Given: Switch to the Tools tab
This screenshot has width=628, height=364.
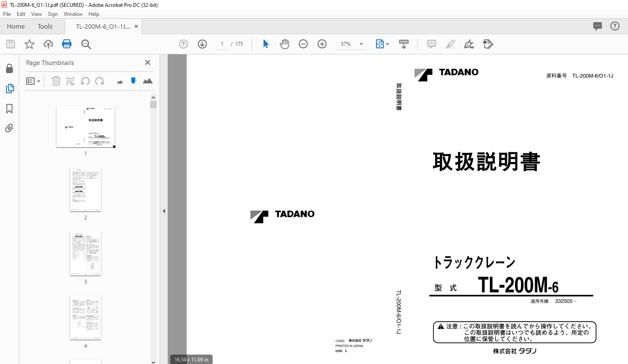Looking at the screenshot, I should [45, 26].
